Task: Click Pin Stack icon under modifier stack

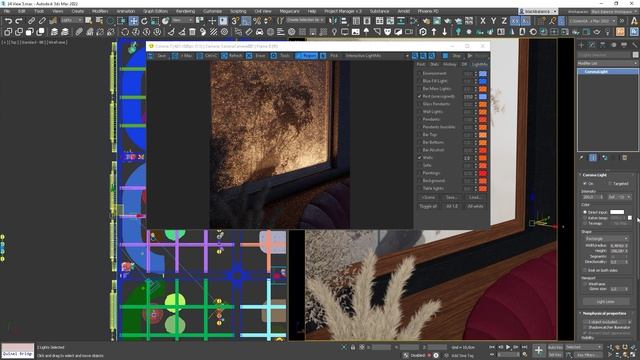Action: click(x=581, y=158)
